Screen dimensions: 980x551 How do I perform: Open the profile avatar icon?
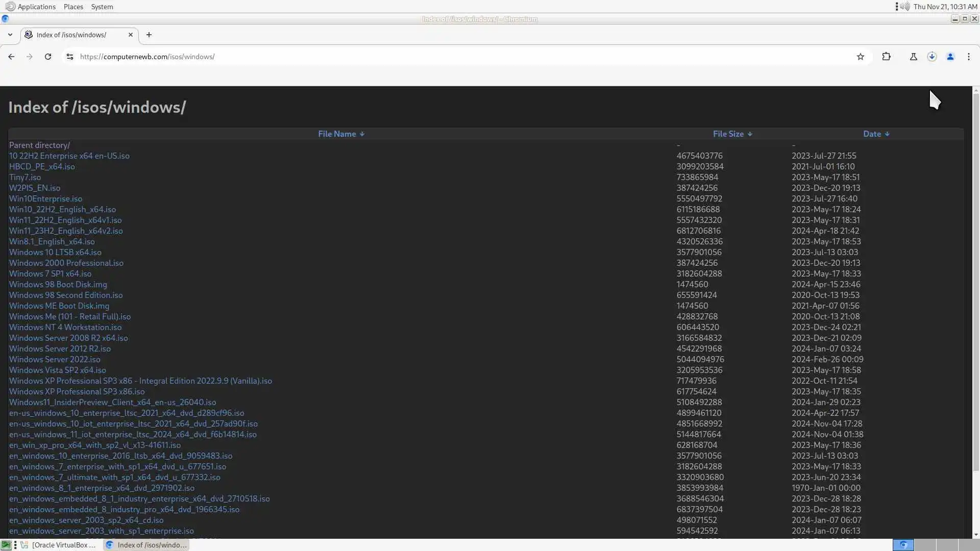pyautogui.click(x=950, y=57)
